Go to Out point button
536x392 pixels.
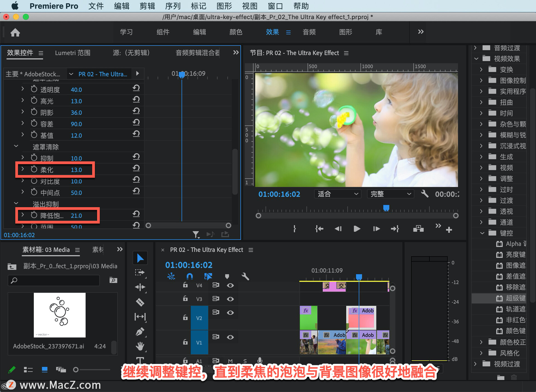coord(395,229)
